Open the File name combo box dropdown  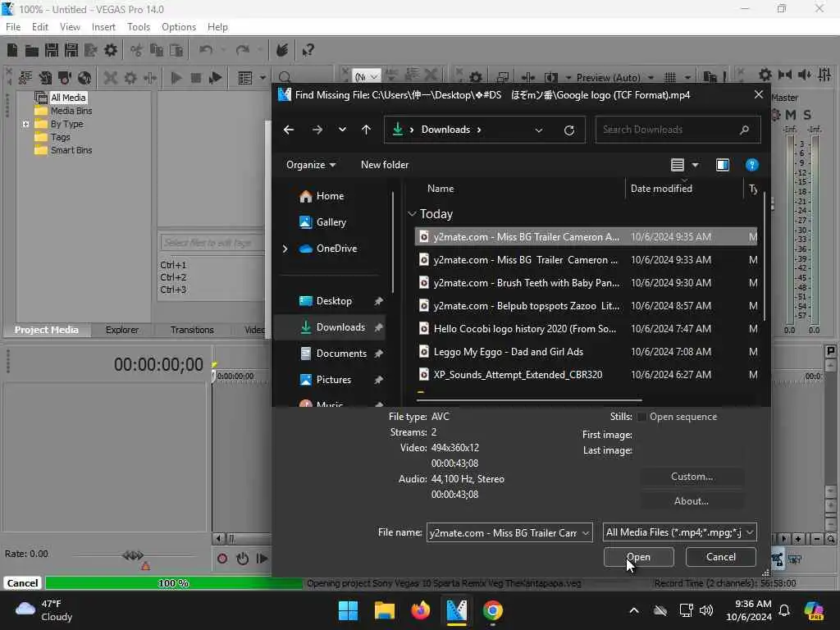tap(586, 532)
